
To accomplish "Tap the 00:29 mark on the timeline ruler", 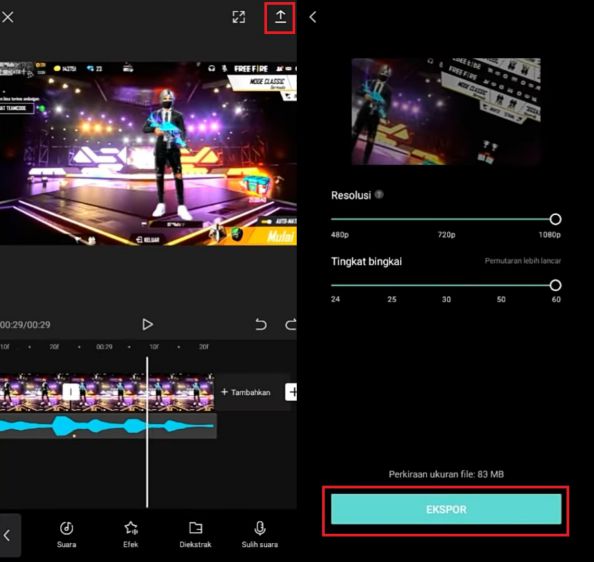I will coord(104,347).
